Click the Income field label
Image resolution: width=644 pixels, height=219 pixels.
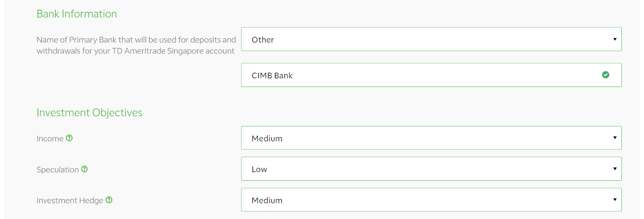(50, 138)
